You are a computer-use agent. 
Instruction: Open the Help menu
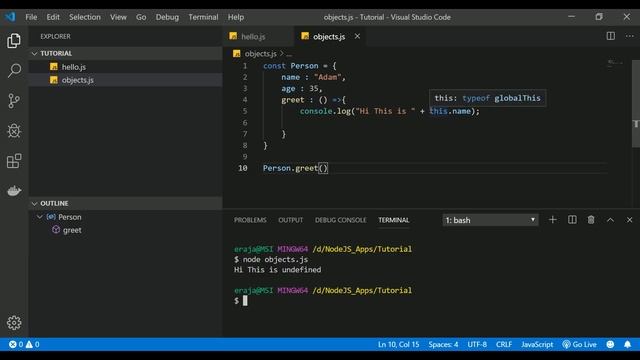(x=236, y=17)
